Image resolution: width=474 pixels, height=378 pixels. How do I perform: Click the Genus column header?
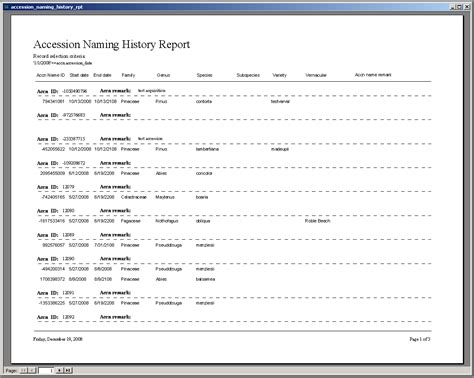(x=163, y=75)
